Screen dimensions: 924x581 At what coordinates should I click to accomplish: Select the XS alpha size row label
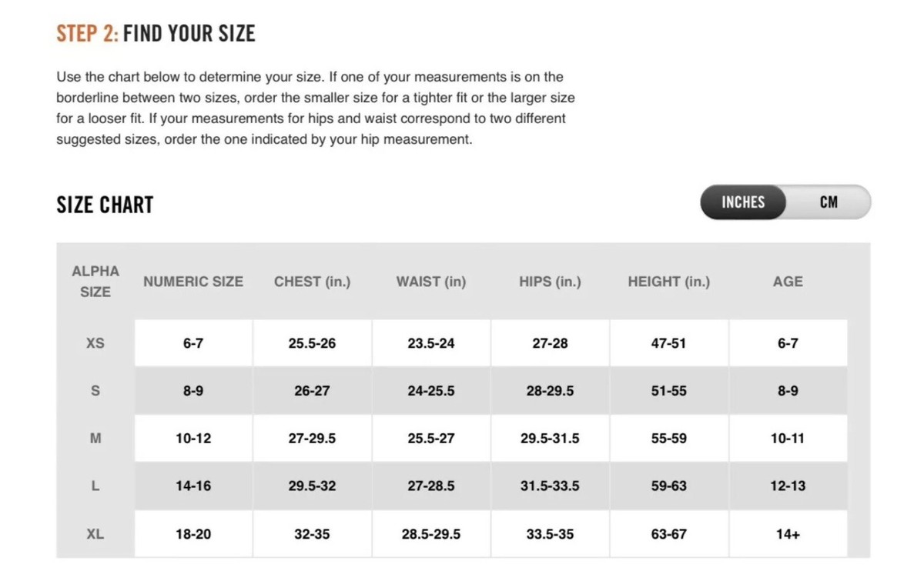click(x=95, y=343)
